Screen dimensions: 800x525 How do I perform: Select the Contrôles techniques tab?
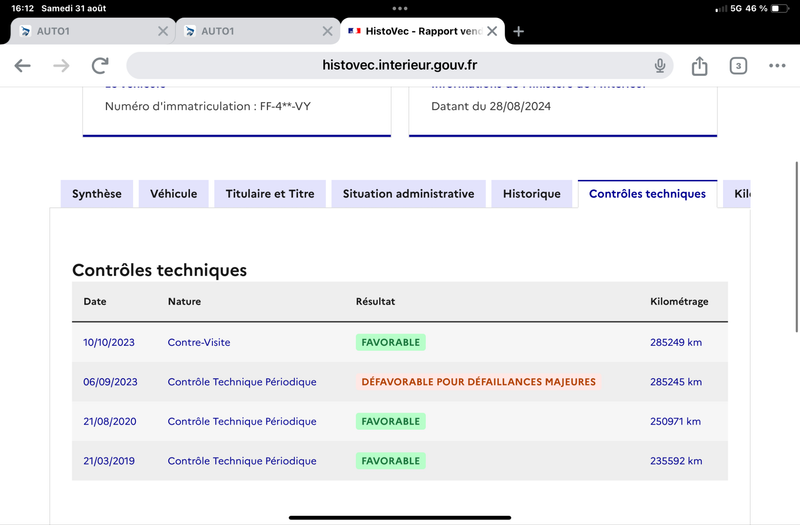click(x=647, y=194)
